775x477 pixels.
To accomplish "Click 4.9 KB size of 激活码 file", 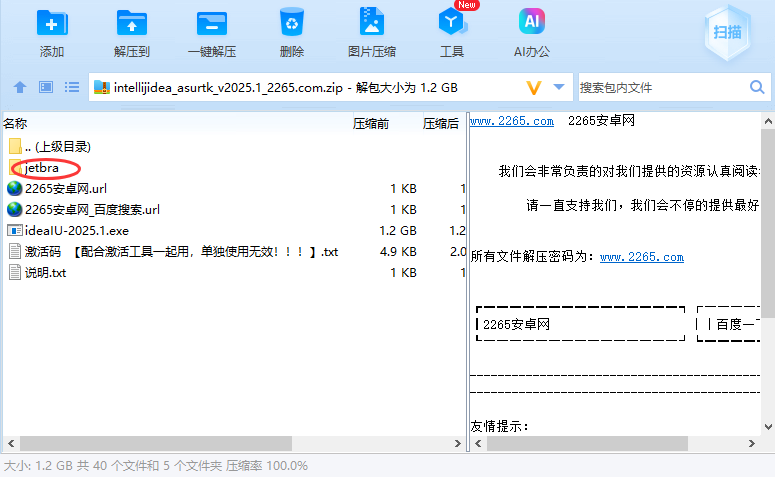I will 398,252.
